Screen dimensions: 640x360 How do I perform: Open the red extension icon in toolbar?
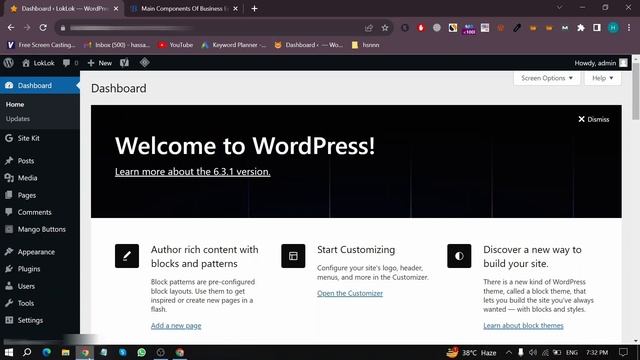pyautogui.click(x=421, y=28)
